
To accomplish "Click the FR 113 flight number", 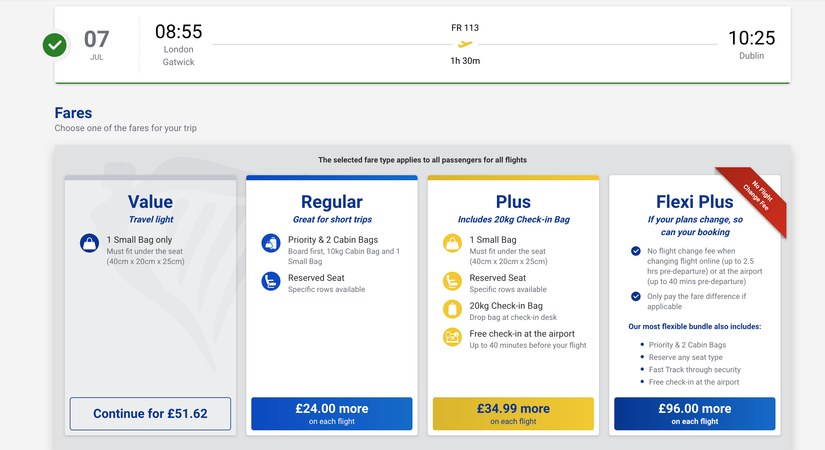I will click(x=465, y=27).
